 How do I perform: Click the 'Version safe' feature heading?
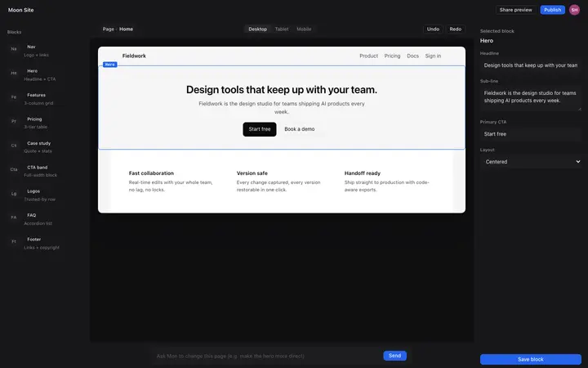point(252,173)
